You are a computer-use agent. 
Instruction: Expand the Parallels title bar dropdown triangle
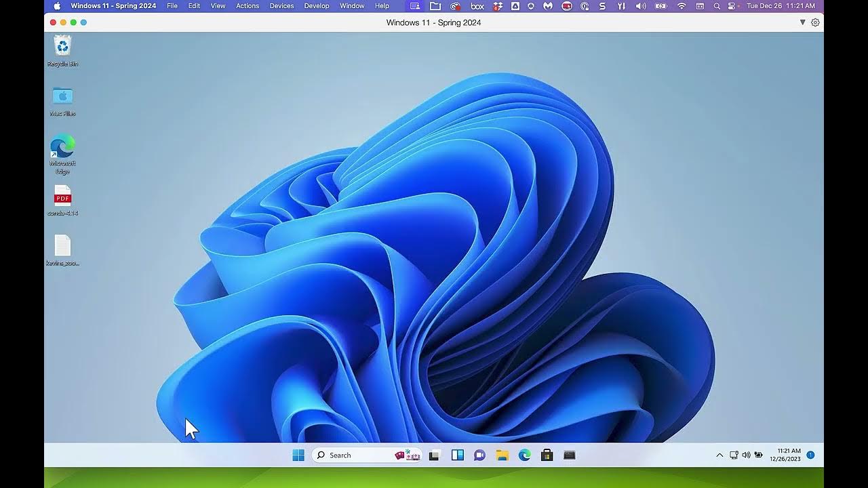803,22
